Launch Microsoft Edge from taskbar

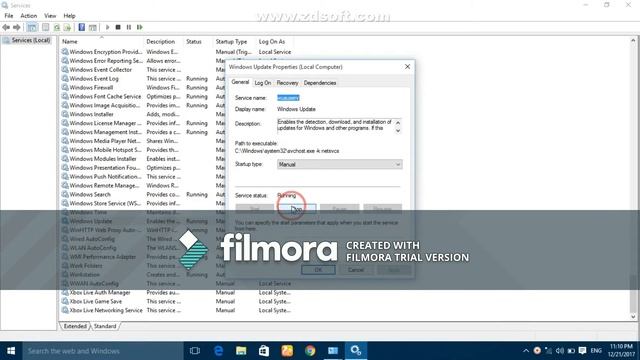click(218, 351)
